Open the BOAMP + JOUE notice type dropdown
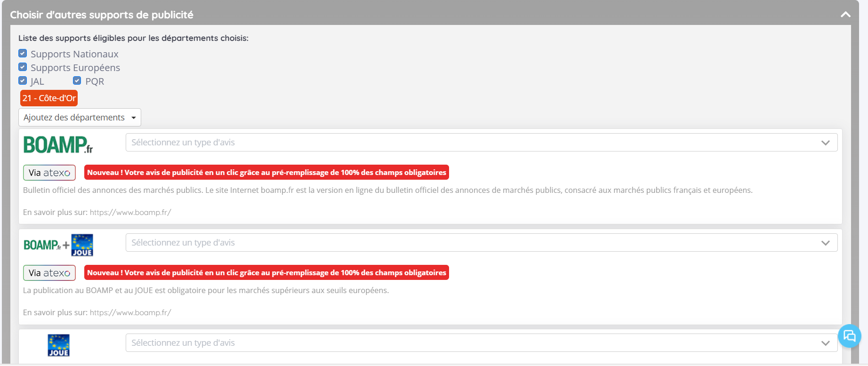The width and height of the screenshot is (868, 366). coord(481,243)
